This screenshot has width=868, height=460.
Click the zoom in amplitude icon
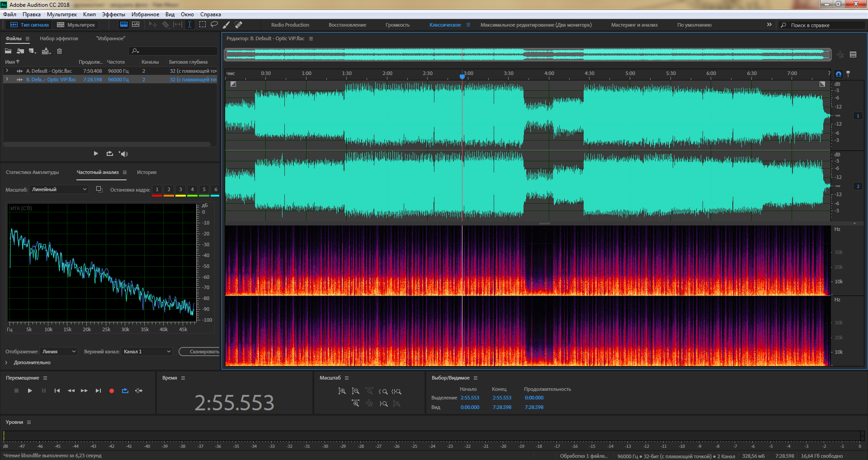click(x=342, y=391)
